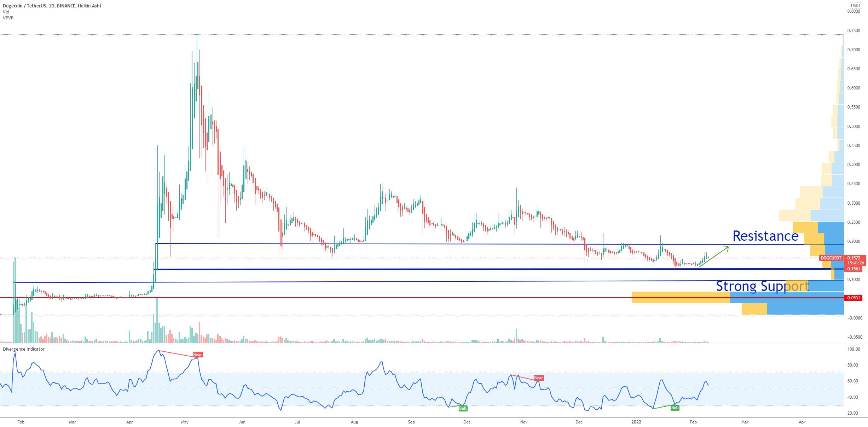
Task: Click the 0.4000 price axis label
Action: pyautogui.click(x=854, y=165)
